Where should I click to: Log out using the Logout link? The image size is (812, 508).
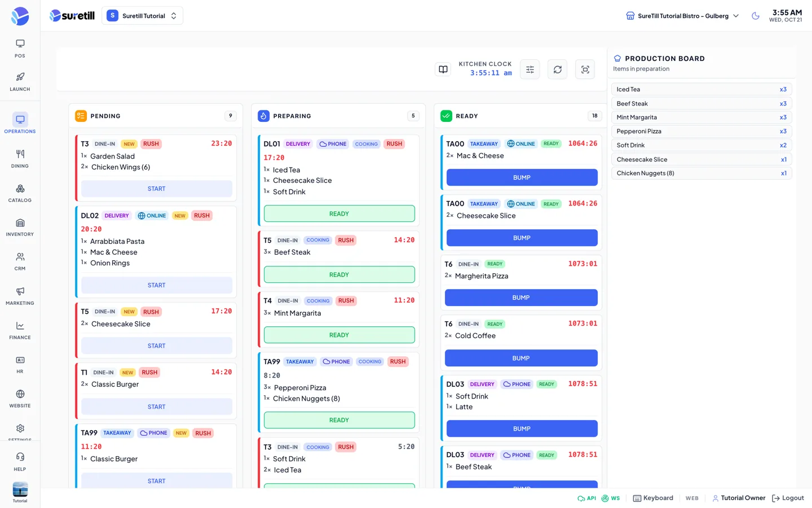click(x=788, y=498)
